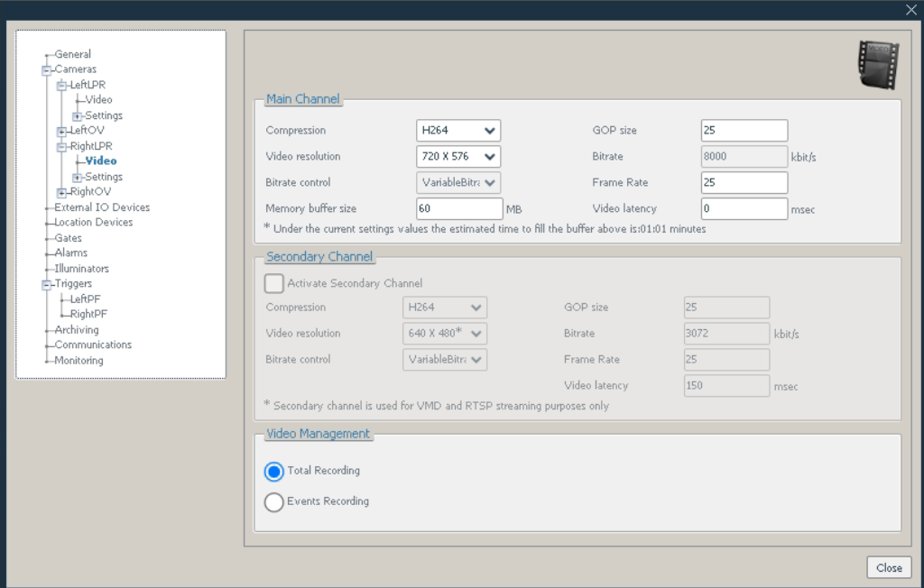Select the Total Recording option
The width and height of the screenshot is (924, 588).
(x=273, y=470)
